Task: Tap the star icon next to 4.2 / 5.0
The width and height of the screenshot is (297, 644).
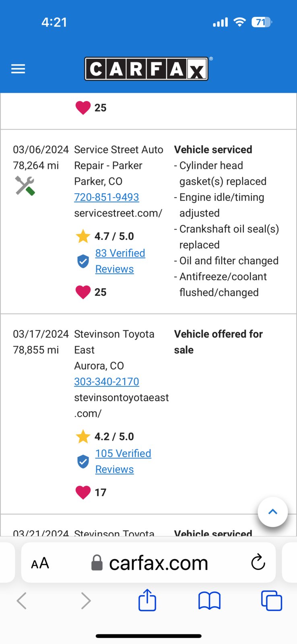Action: click(x=83, y=436)
